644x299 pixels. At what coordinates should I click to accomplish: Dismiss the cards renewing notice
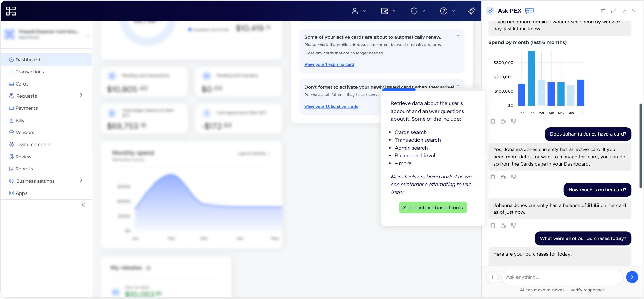458,36
